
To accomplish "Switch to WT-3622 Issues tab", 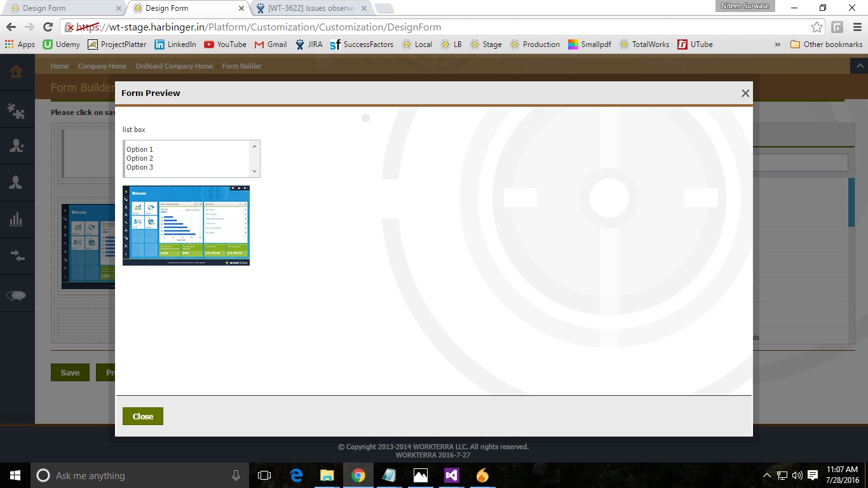I will pos(310,8).
